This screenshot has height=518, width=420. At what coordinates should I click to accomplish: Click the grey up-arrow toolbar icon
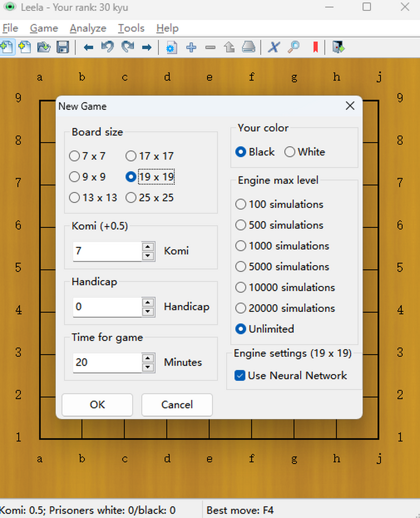229,47
